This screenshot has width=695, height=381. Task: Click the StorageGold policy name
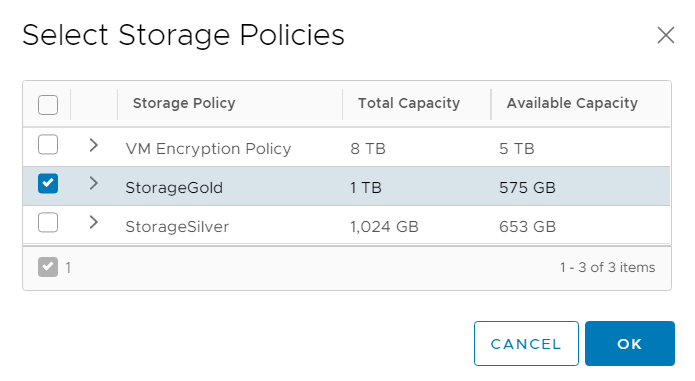(174, 188)
